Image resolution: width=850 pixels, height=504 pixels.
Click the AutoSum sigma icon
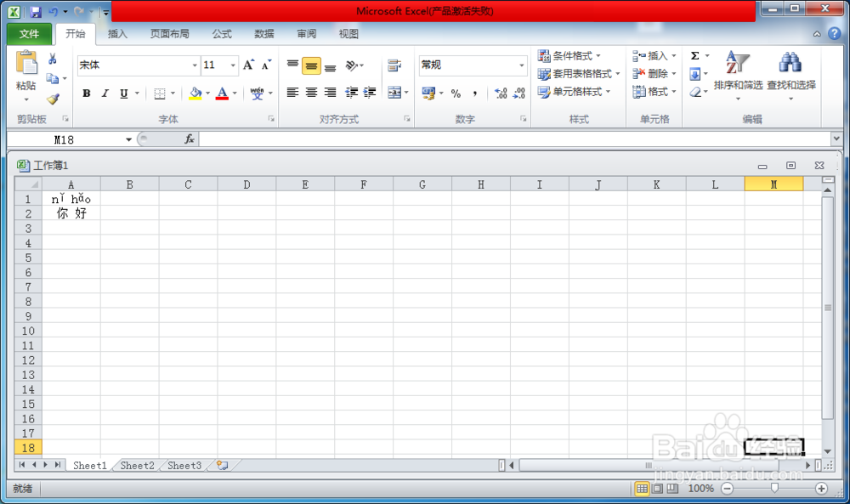pos(695,56)
